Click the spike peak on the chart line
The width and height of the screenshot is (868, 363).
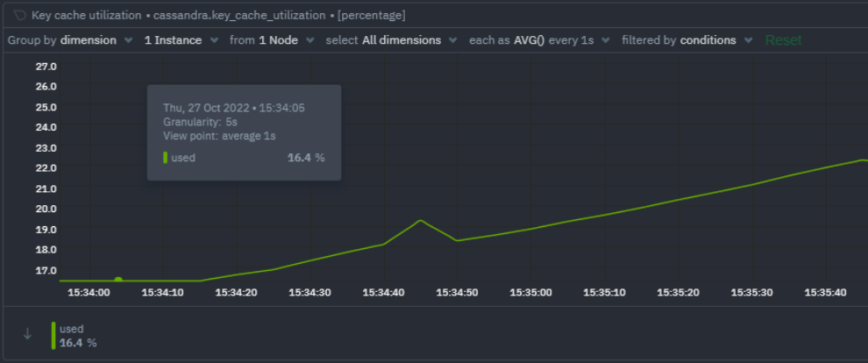click(x=421, y=220)
